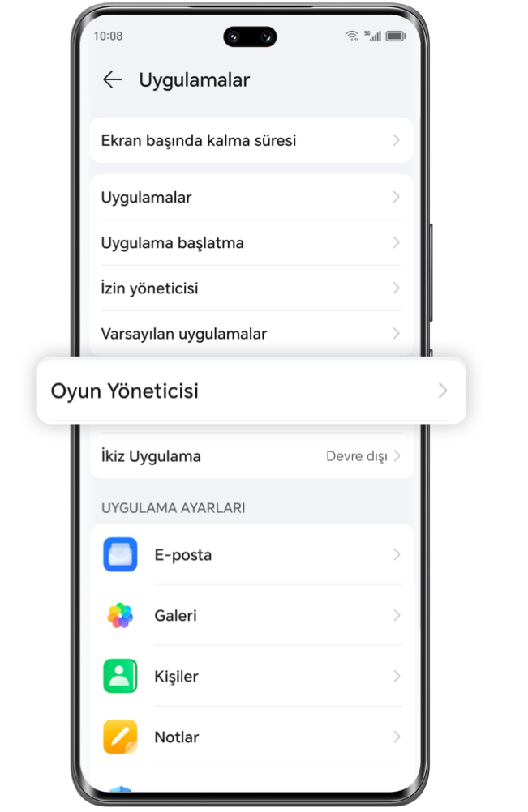Open the E-posta mail app icon

(120, 554)
